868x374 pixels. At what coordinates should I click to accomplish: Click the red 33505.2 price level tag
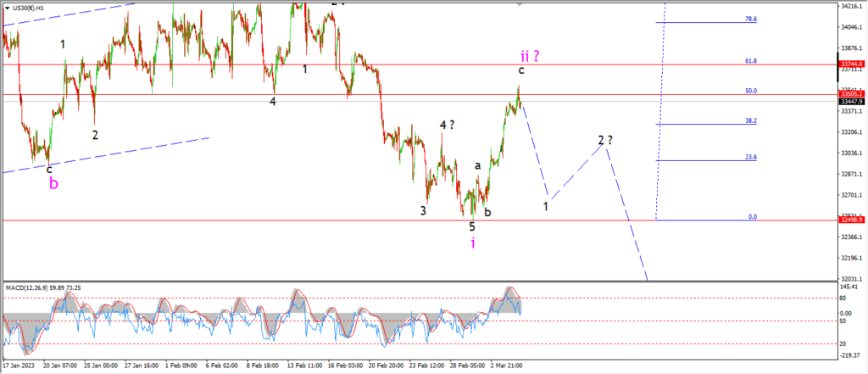[x=851, y=94]
